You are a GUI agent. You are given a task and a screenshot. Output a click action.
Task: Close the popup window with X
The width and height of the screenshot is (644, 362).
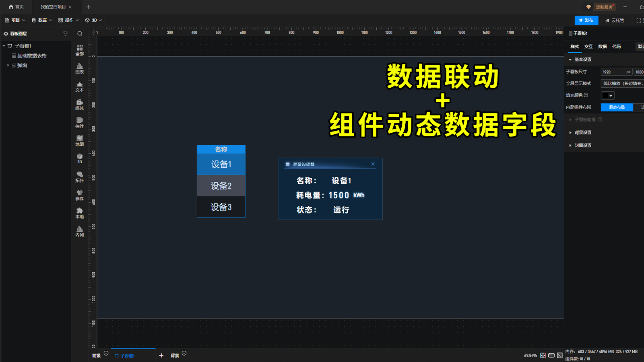pos(373,164)
